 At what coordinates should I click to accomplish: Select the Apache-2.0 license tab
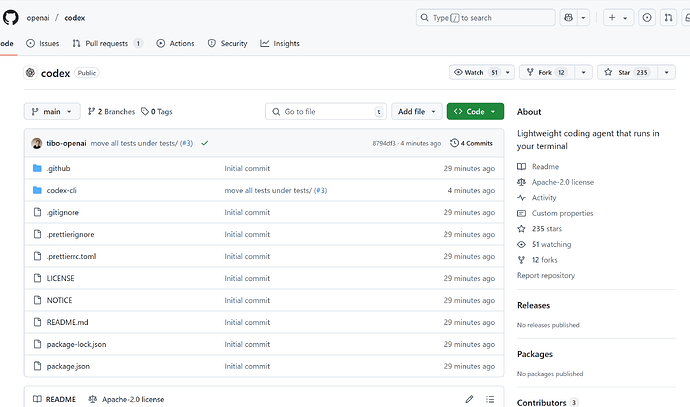pyautogui.click(x=126, y=400)
